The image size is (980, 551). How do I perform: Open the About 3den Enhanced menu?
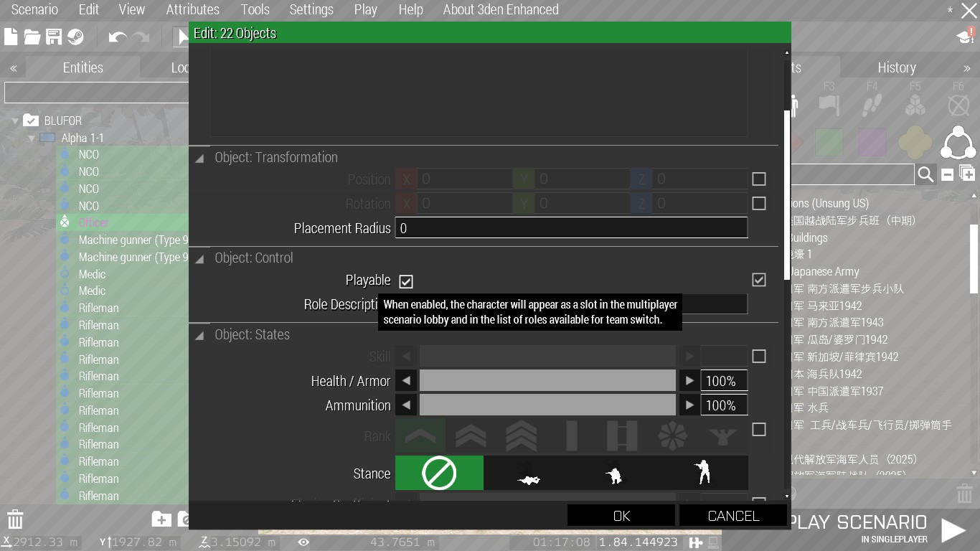point(501,10)
